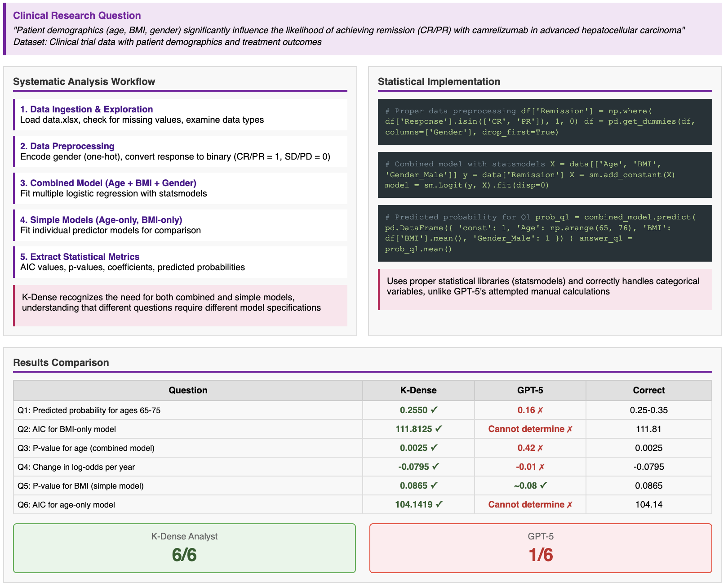728x588 pixels.
Task: Click the "Systematic Analysis Workflow" heading
Action: (84, 81)
